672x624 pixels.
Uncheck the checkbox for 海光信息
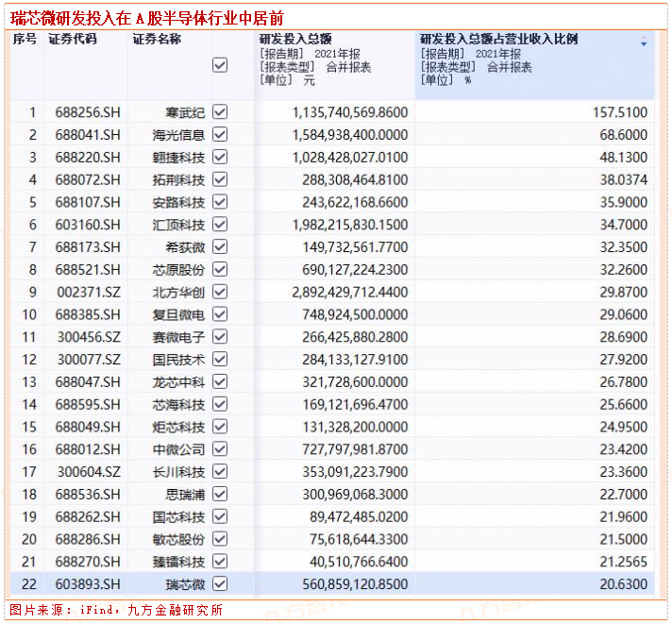(x=220, y=135)
